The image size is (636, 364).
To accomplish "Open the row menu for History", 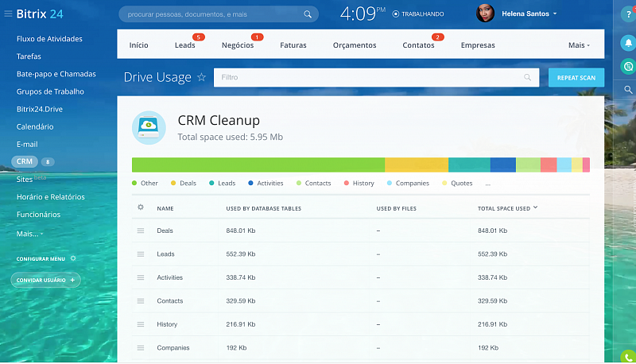I will tap(141, 324).
